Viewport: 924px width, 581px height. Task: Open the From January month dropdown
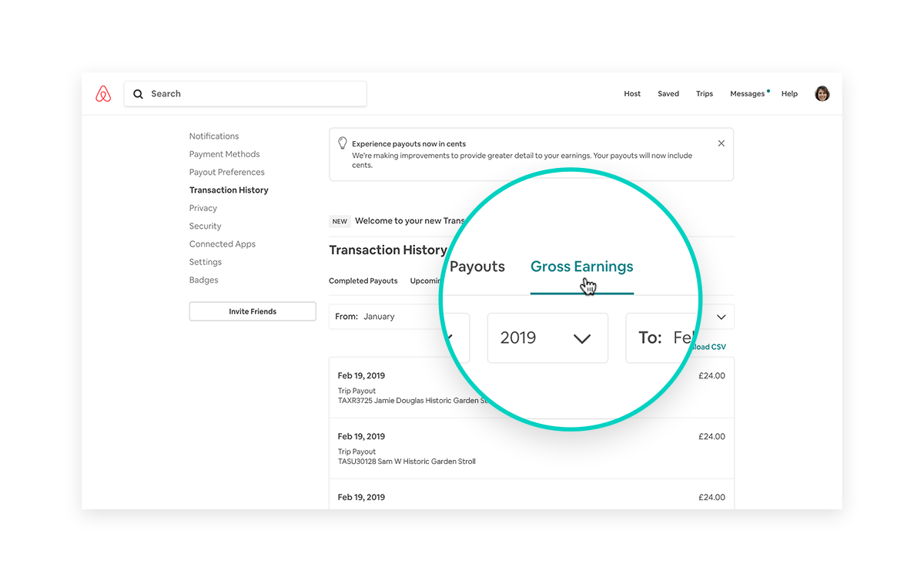pos(385,317)
